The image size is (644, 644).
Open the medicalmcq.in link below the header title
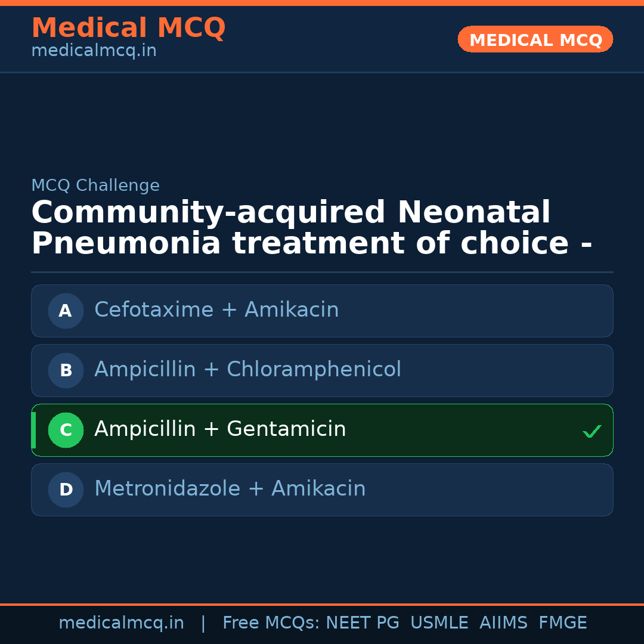click(x=94, y=51)
